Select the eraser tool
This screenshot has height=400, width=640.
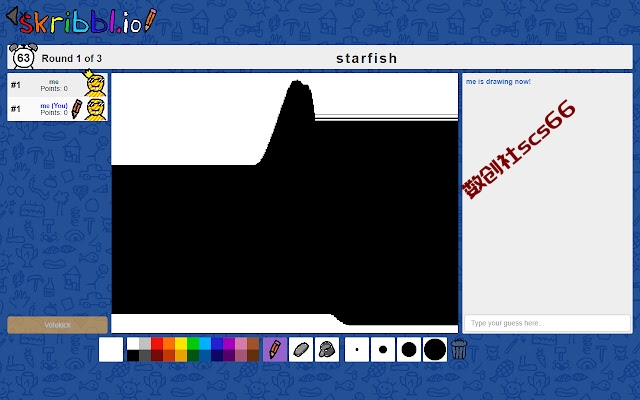click(x=301, y=349)
